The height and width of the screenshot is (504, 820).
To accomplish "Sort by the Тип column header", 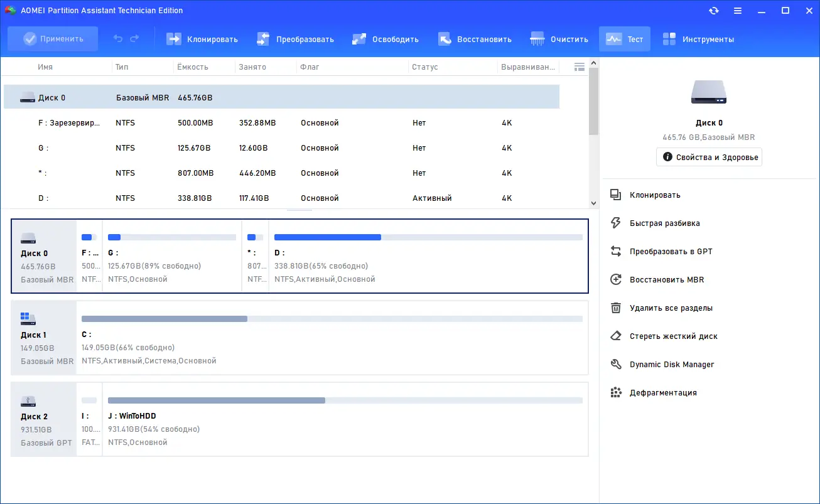I will click(122, 67).
